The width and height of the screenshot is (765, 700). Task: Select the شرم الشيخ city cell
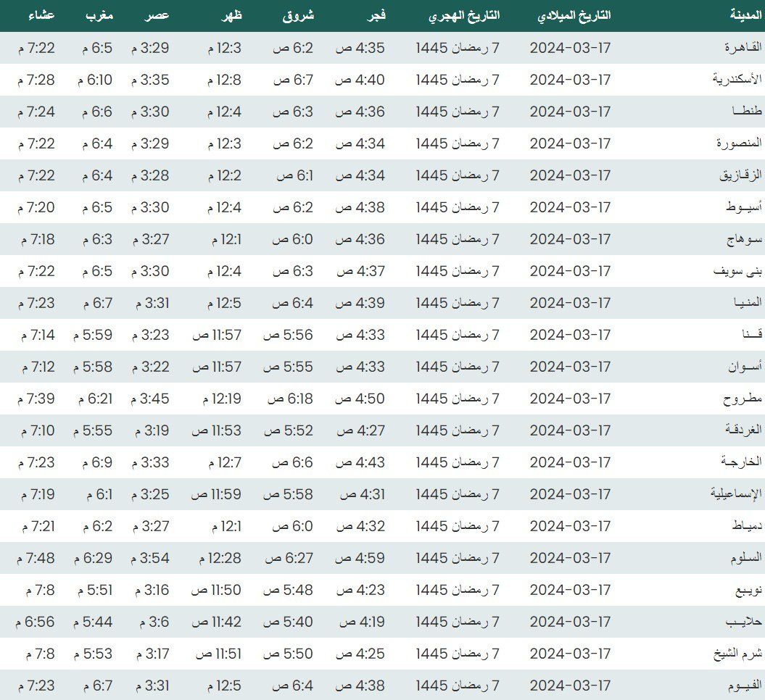tap(737, 653)
